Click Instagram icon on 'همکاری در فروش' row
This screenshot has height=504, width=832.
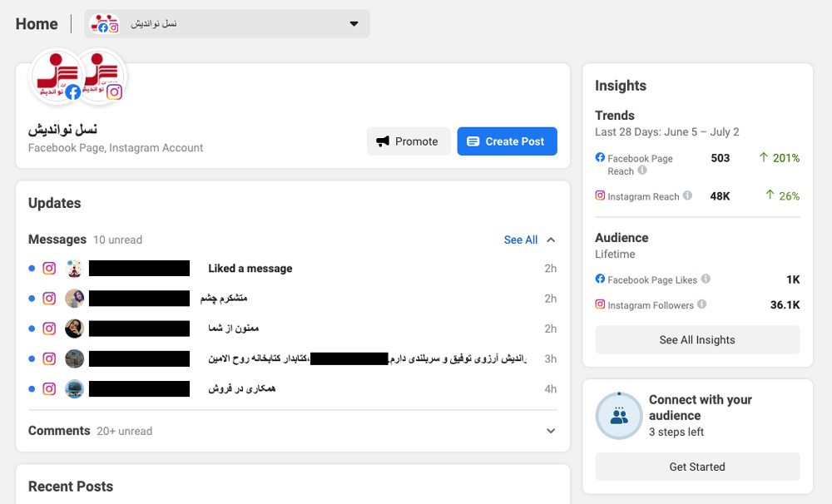(49, 389)
